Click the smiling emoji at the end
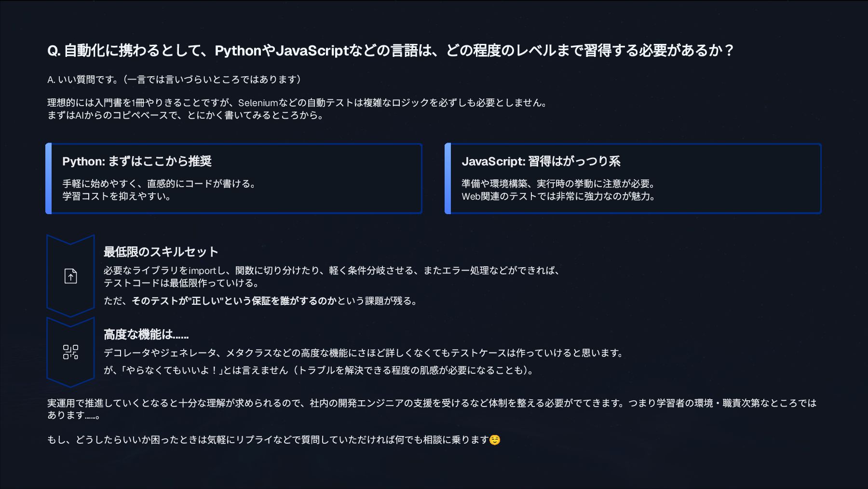The image size is (868, 489). 495,440
